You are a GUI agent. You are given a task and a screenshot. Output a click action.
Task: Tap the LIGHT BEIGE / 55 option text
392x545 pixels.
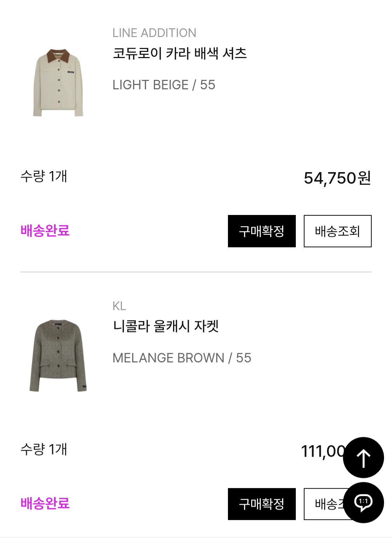pyautogui.click(x=164, y=85)
